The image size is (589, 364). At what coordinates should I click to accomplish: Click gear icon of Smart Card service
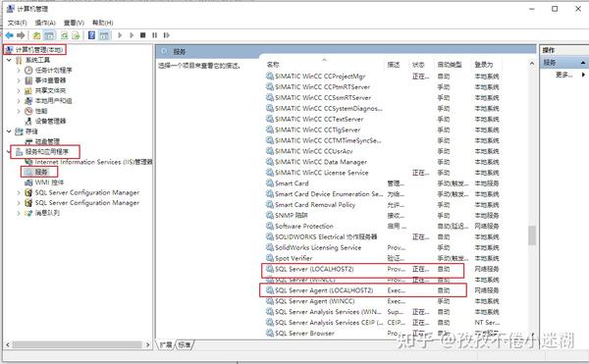coord(270,183)
